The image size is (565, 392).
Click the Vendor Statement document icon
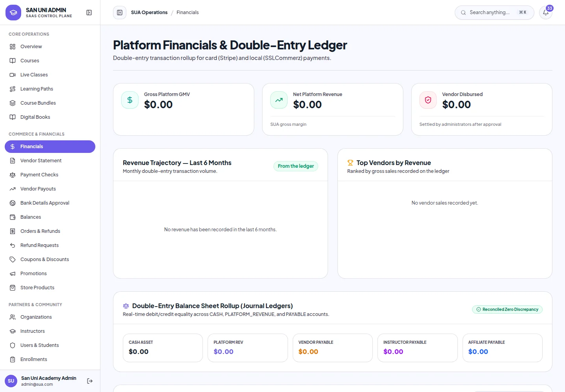[x=13, y=161]
